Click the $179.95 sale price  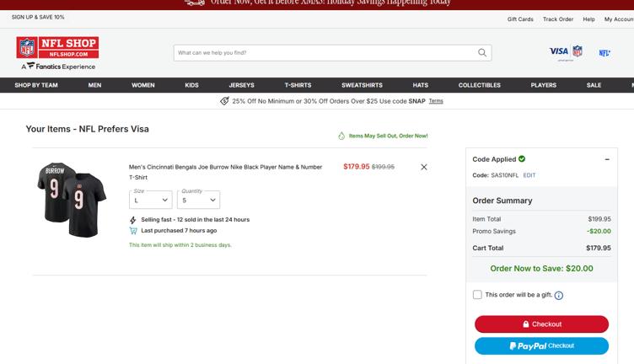pos(357,167)
